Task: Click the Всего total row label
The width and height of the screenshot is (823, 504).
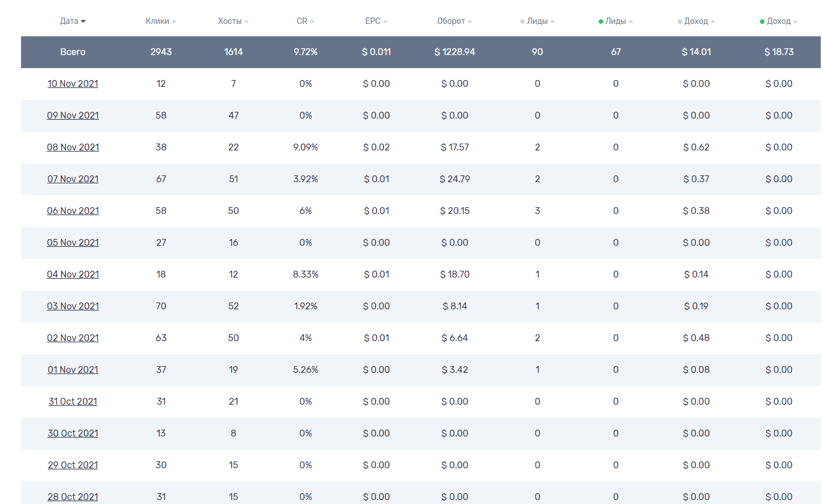Action: click(x=73, y=52)
